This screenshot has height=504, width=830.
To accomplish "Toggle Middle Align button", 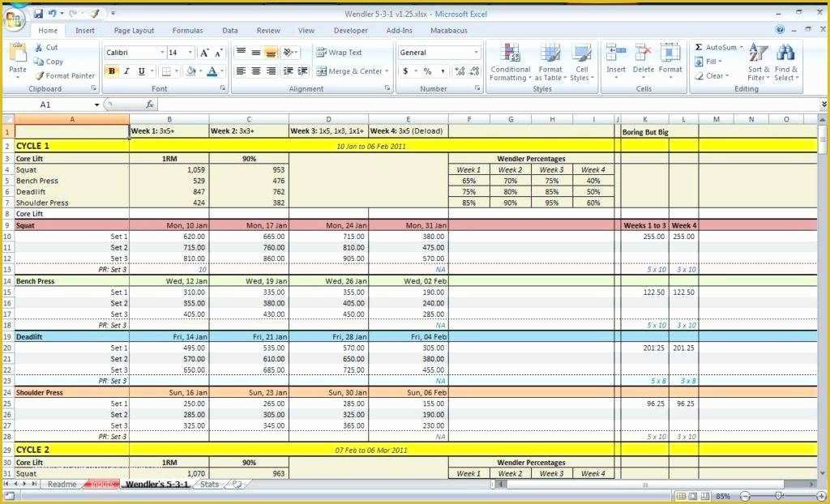I will coord(256,53).
